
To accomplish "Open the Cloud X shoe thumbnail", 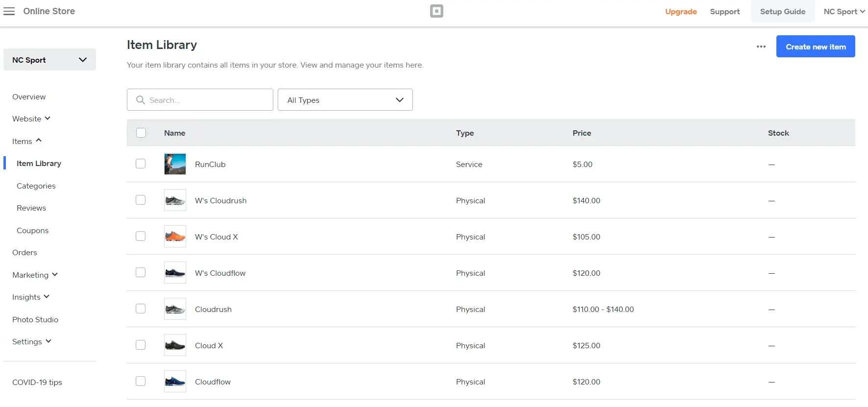I will point(175,345).
